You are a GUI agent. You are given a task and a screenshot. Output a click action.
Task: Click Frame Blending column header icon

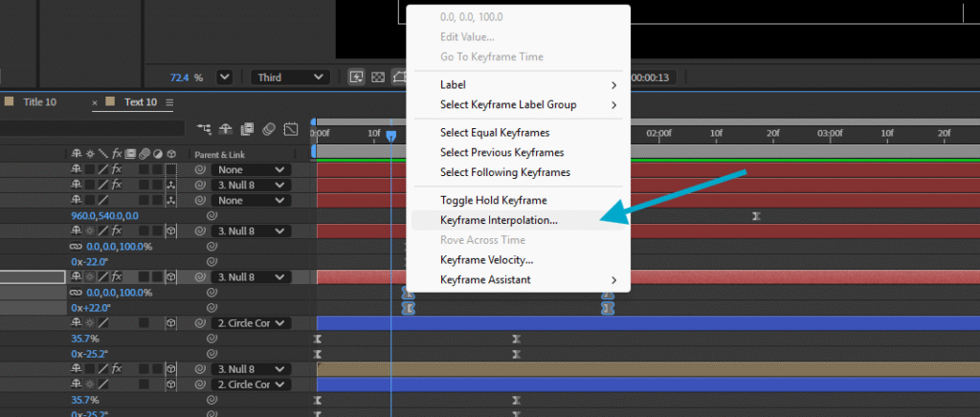130,154
